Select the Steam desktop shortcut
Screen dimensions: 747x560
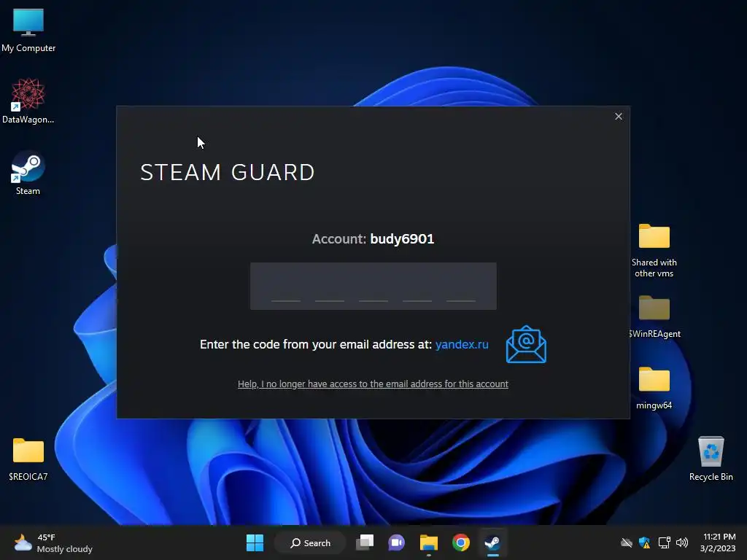[x=28, y=173]
